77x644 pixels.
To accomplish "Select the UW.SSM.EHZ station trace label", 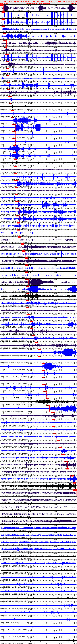I will pos(18,81).
